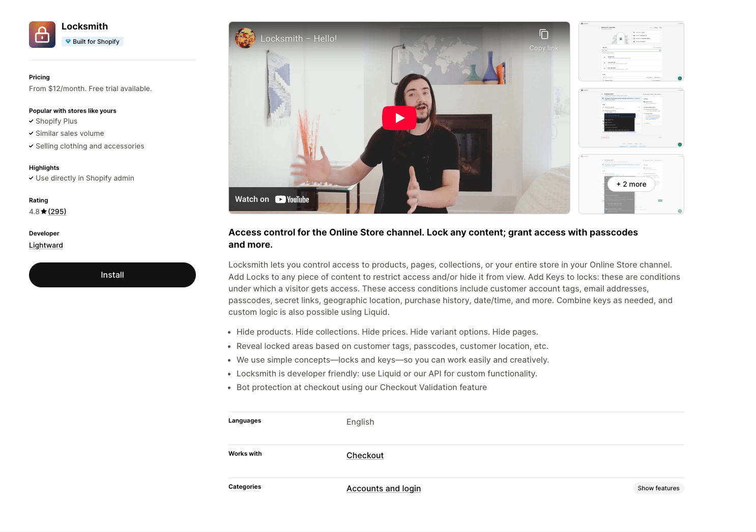
Task: Click the 'Access control for the Online Store' heading
Action: 433,239
